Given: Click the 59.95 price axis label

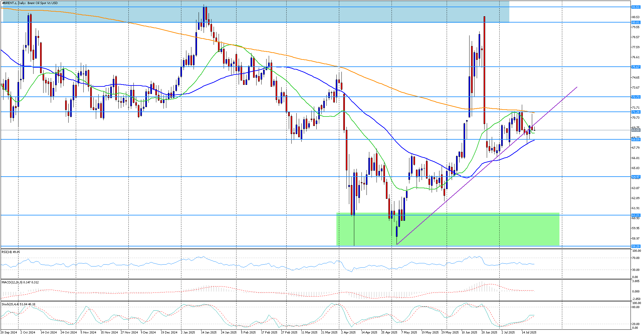Looking at the screenshot, I should [636, 228].
